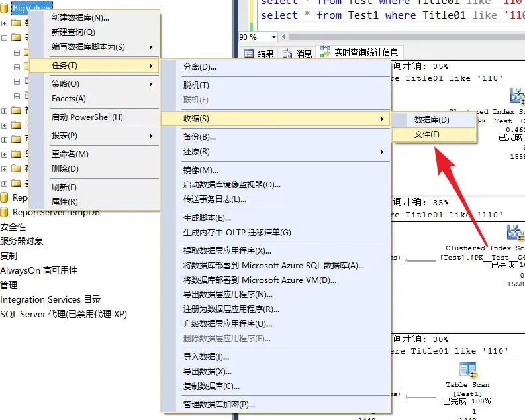This screenshot has width=525, height=420.
Task: Click the second Clustered Index Scan icon
Action: [515, 233]
